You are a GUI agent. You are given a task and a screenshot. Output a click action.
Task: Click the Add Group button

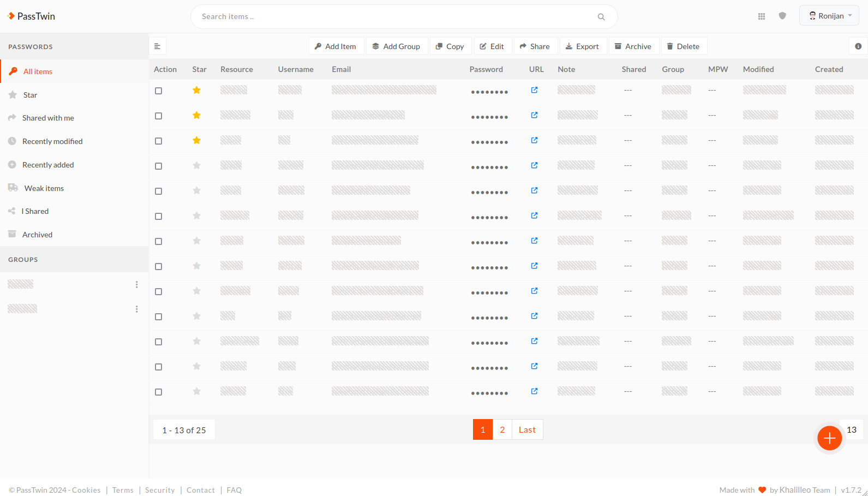point(396,46)
